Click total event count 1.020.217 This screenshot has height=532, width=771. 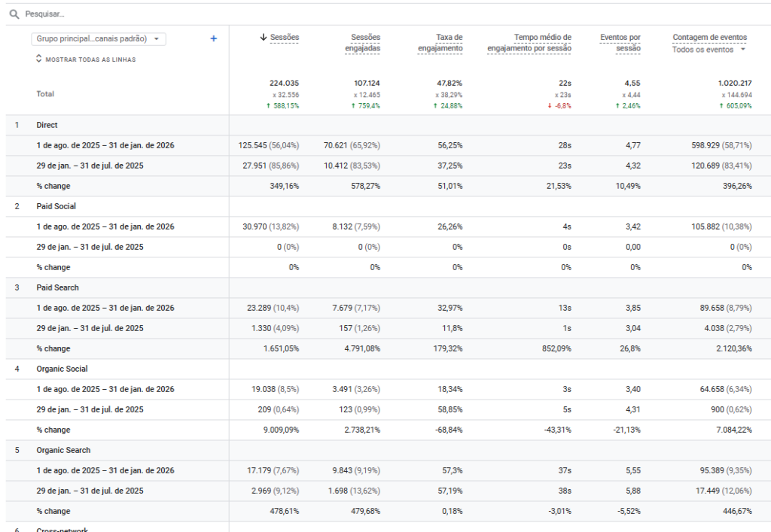735,84
